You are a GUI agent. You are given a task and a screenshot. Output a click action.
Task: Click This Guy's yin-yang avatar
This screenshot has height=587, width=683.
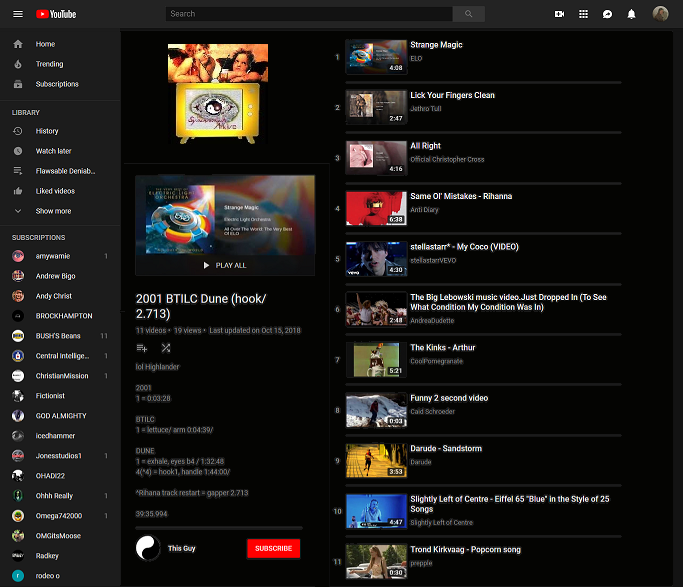[x=148, y=548]
